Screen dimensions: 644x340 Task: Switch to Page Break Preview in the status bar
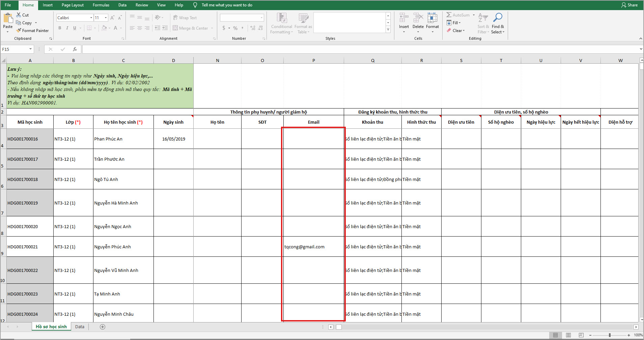[581, 335]
